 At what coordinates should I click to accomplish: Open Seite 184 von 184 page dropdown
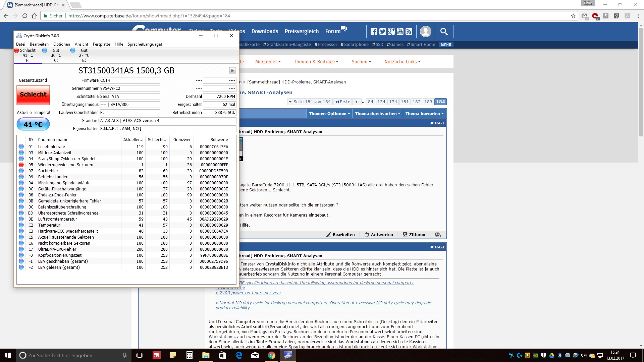point(309,102)
